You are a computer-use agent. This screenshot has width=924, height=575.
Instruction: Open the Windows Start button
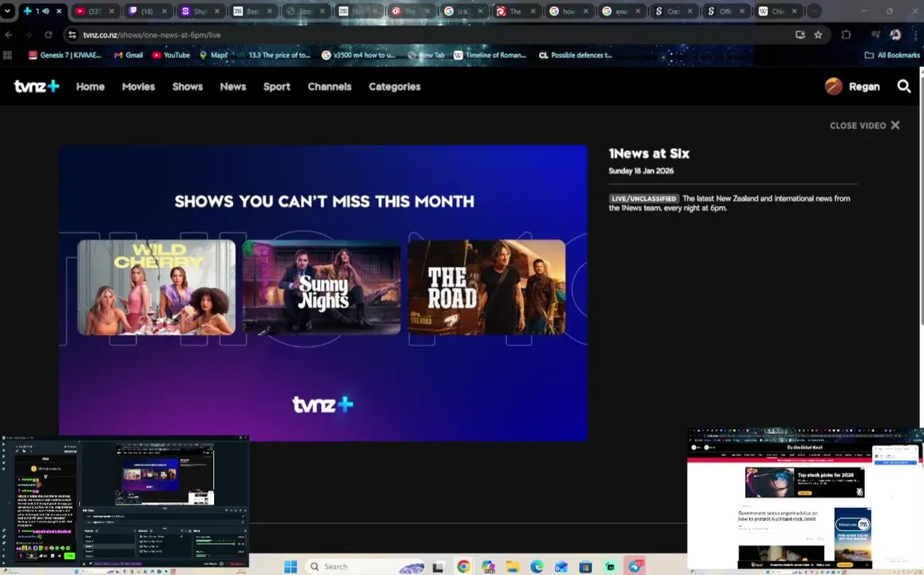291,567
